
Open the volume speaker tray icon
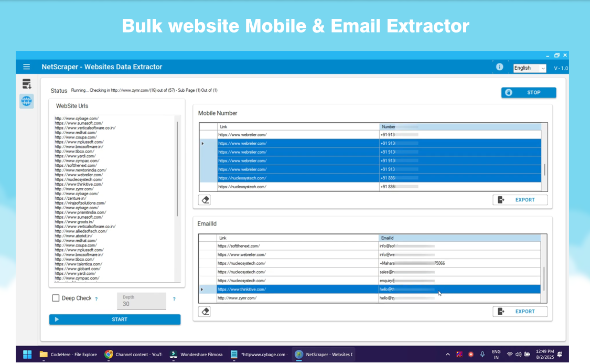518,354
